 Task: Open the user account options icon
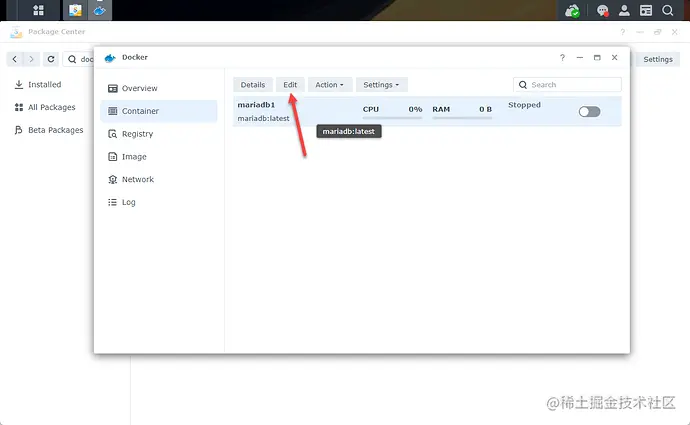tap(624, 11)
